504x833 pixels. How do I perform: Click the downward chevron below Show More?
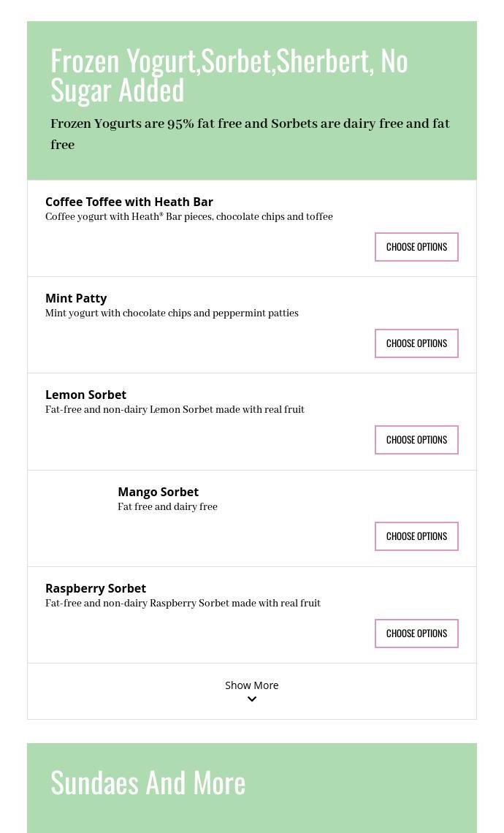coord(251,699)
